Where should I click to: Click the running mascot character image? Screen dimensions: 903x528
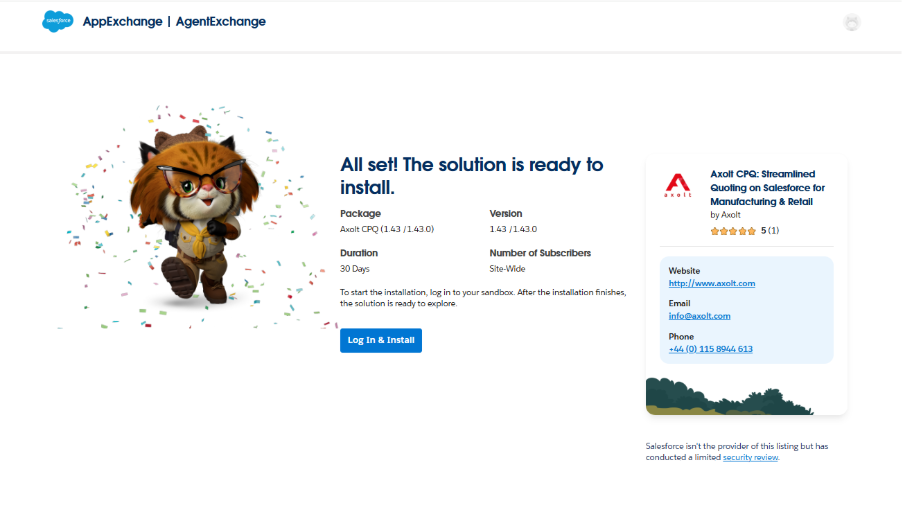[190, 215]
